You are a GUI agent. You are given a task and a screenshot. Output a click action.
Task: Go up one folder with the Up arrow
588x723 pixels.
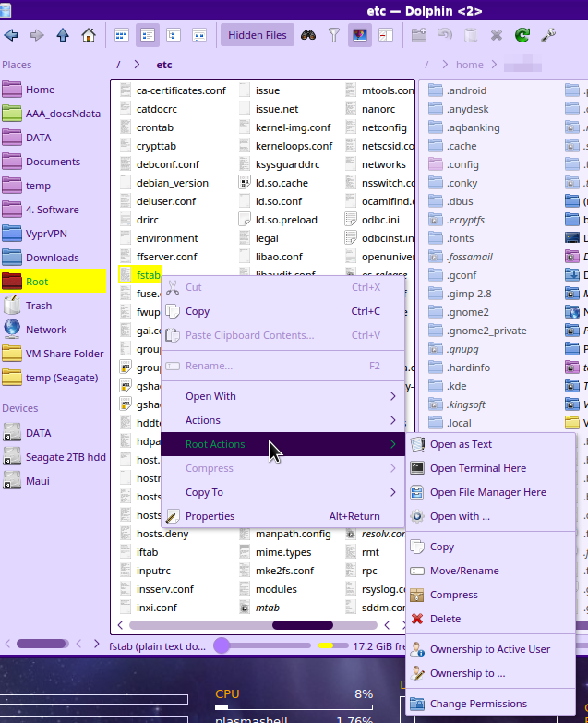(x=63, y=35)
